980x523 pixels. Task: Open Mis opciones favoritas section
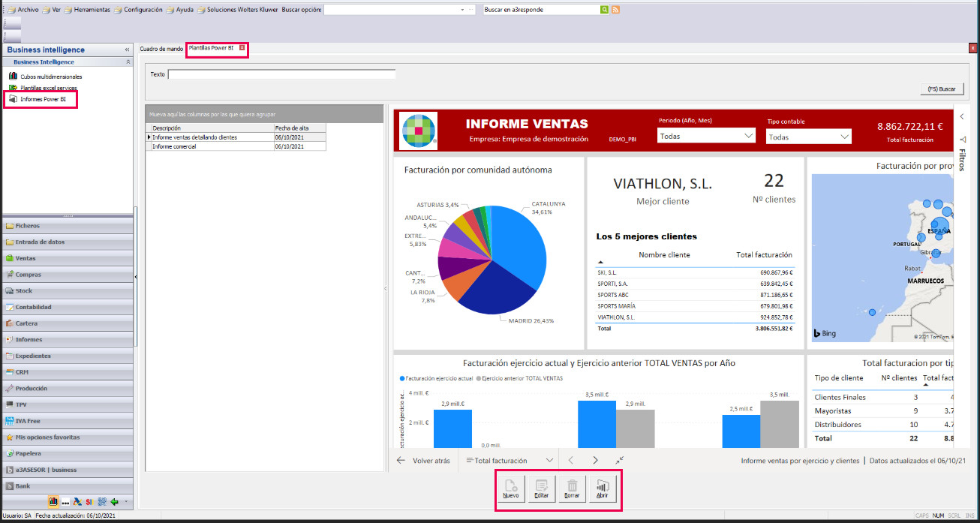coord(68,437)
